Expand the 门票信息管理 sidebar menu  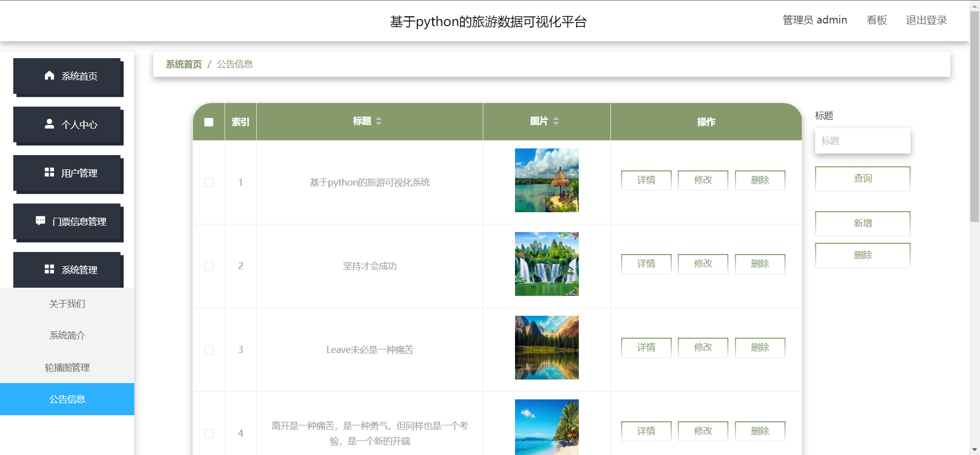tap(67, 221)
